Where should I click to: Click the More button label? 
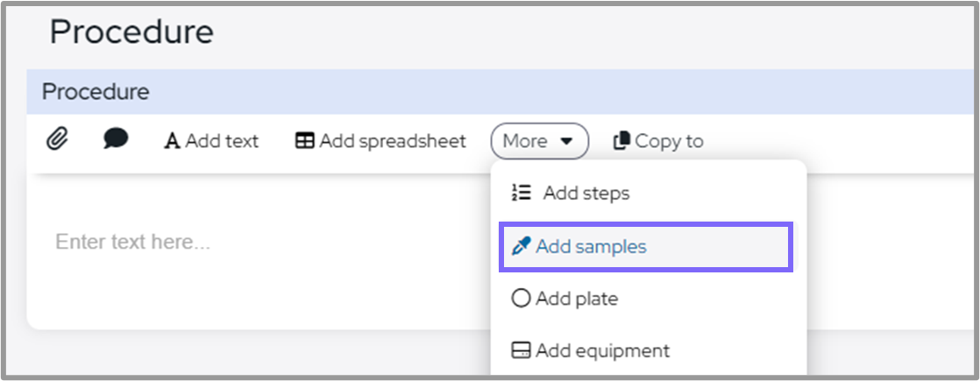[x=525, y=141]
